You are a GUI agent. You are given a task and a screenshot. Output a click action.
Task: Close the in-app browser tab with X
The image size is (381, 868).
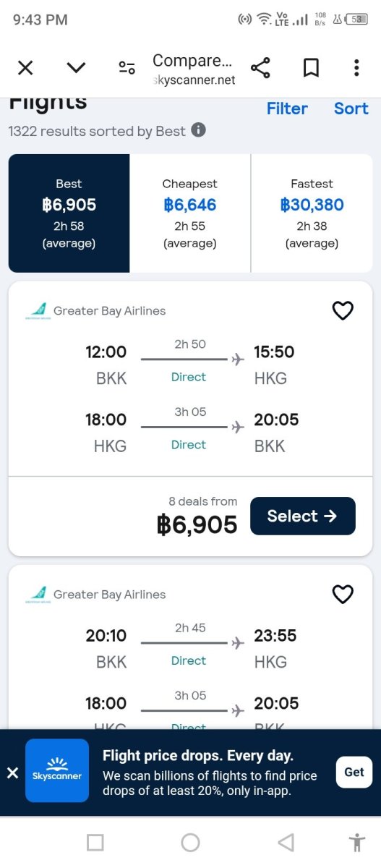pos(25,68)
